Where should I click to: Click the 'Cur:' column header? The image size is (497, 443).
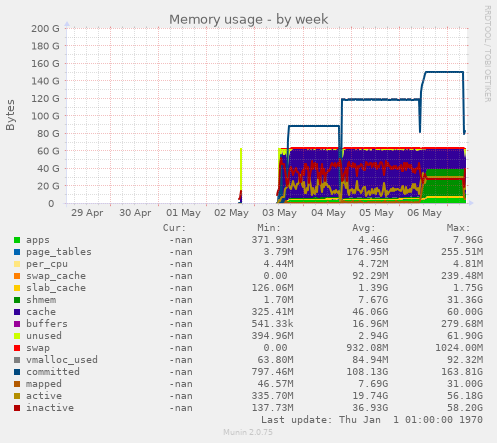(174, 228)
